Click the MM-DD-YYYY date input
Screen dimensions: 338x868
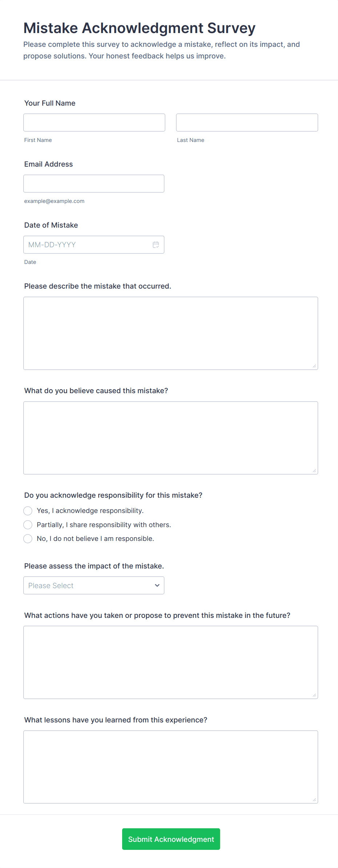(84, 244)
